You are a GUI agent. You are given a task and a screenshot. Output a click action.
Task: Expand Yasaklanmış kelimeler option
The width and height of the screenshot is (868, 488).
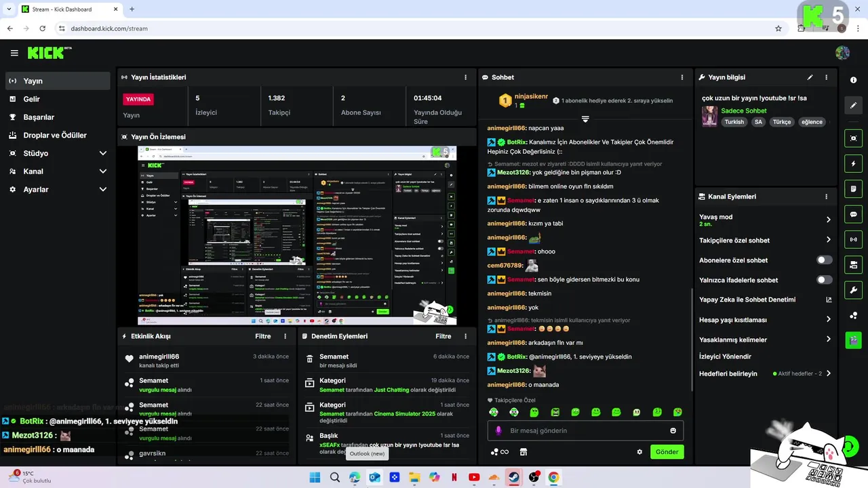(x=828, y=339)
